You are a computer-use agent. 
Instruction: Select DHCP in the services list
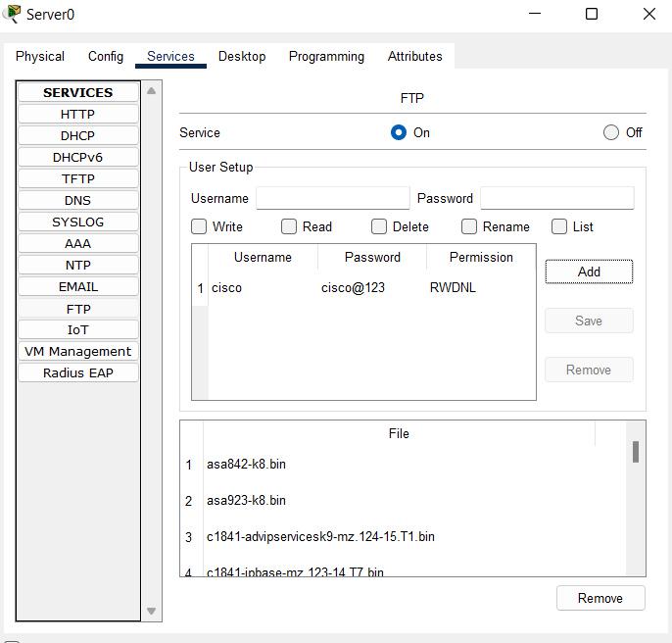77,135
